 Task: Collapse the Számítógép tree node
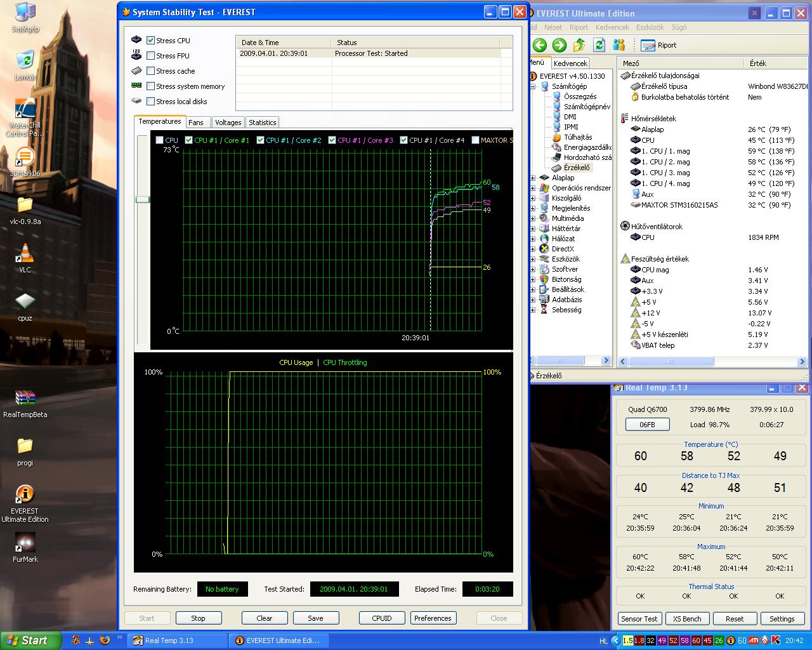click(534, 86)
